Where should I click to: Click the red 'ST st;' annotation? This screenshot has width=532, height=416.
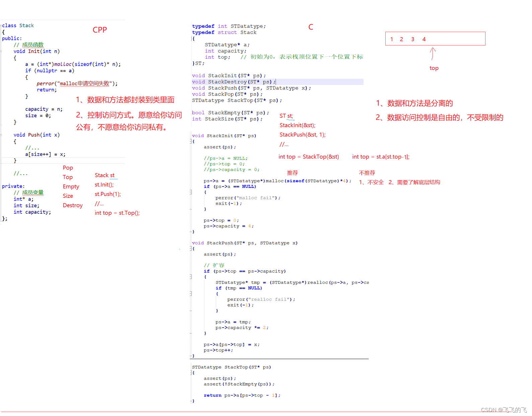286,116
